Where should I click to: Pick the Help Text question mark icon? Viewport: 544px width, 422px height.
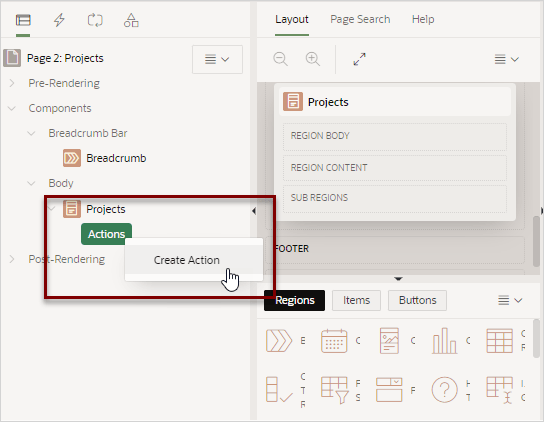point(444,390)
